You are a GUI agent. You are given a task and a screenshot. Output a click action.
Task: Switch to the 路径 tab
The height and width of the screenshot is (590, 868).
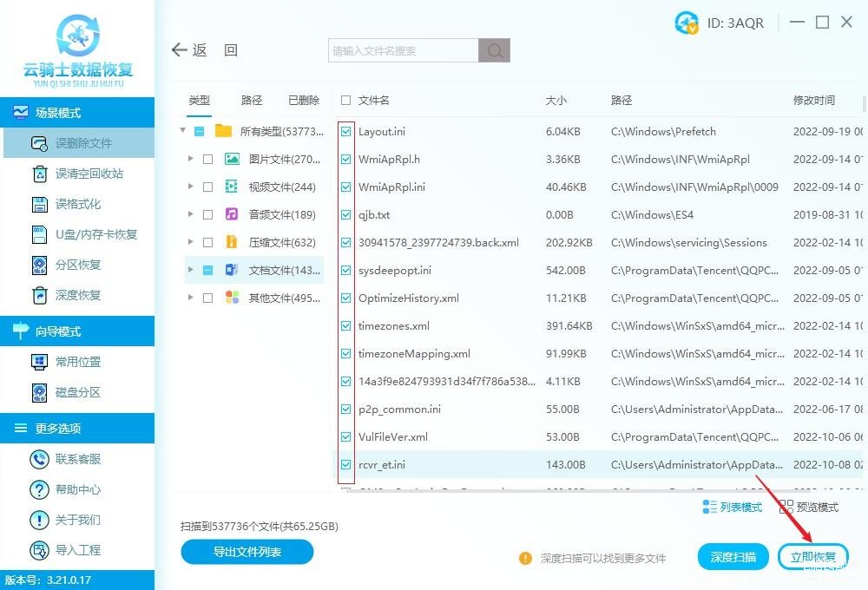[252, 100]
